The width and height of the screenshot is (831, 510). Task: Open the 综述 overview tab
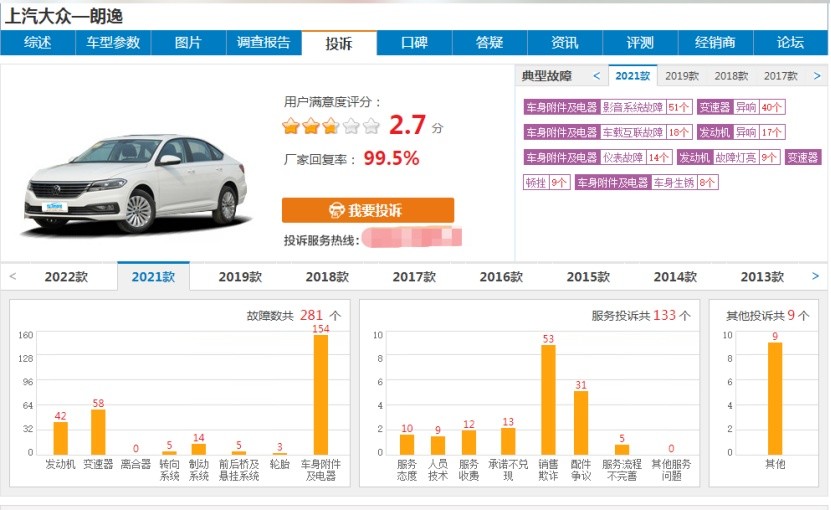pyautogui.click(x=38, y=42)
